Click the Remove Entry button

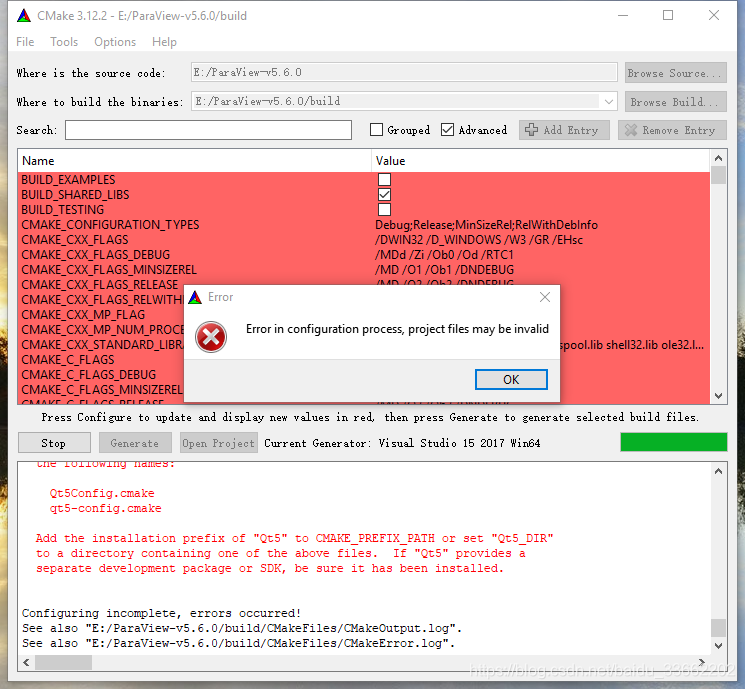(x=672, y=130)
